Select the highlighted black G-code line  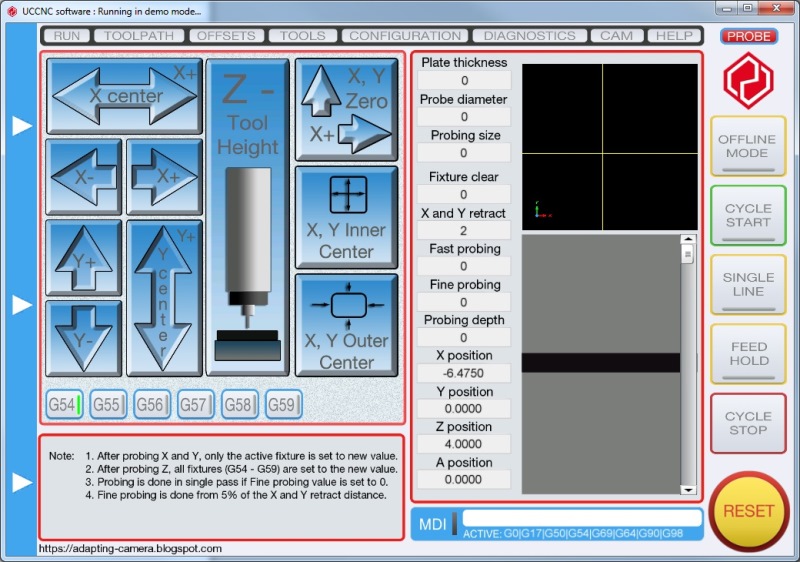coord(601,362)
